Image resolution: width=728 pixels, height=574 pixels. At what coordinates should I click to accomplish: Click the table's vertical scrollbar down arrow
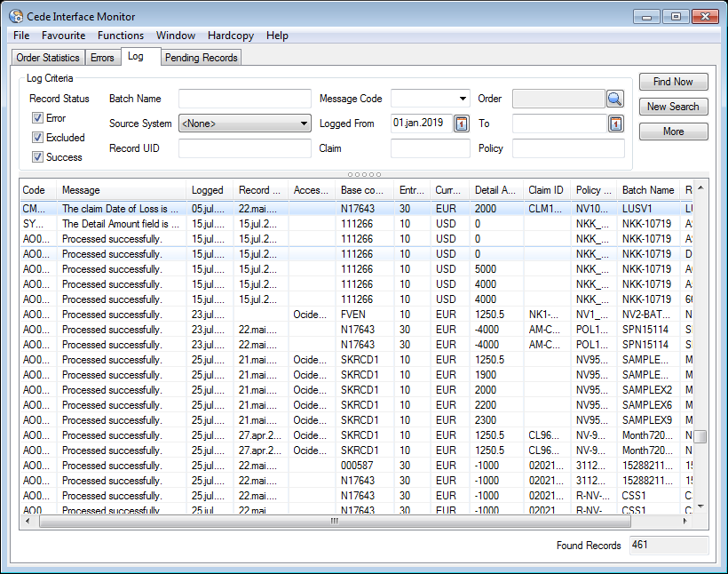700,506
